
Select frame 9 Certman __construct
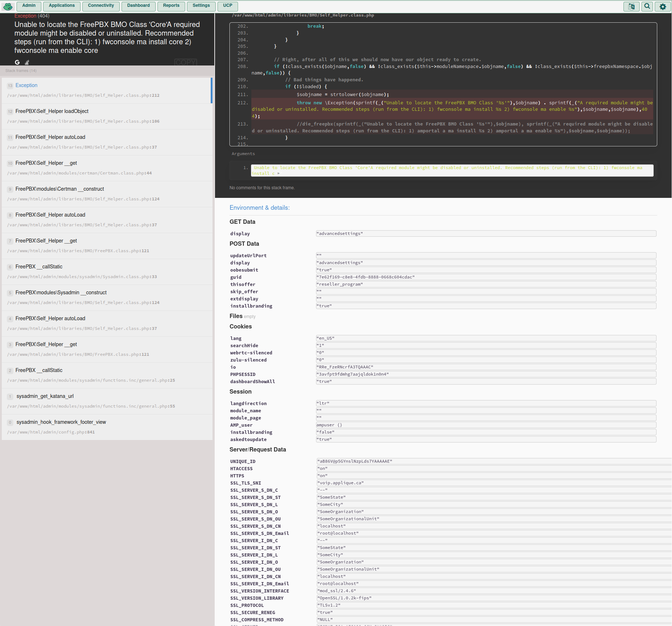(x=107, y=194)
